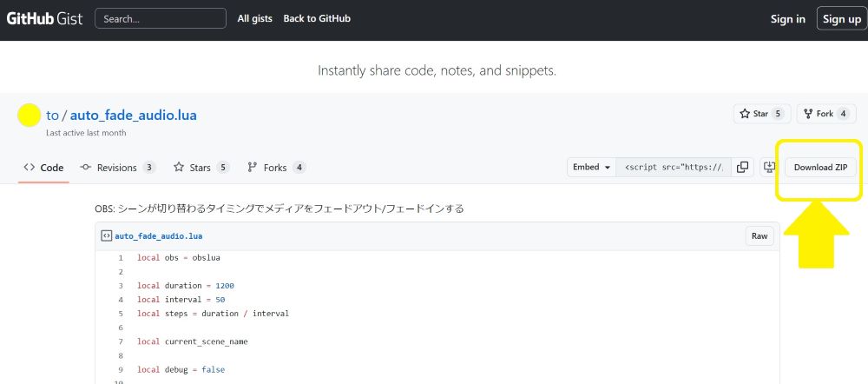Expand the Embed dropdown
Image resolution: width=868 pixels, height=384 pixels.
(x=591, y=167)
